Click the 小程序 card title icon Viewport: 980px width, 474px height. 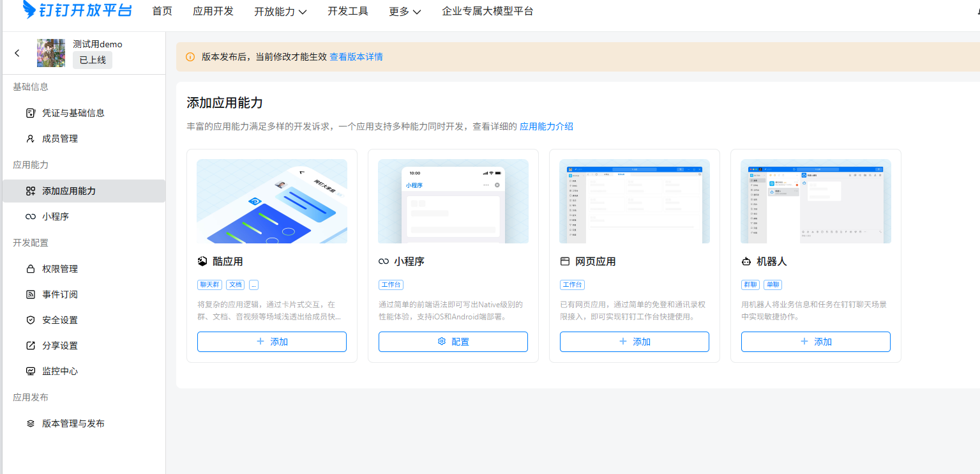click(x=384, y=261)
